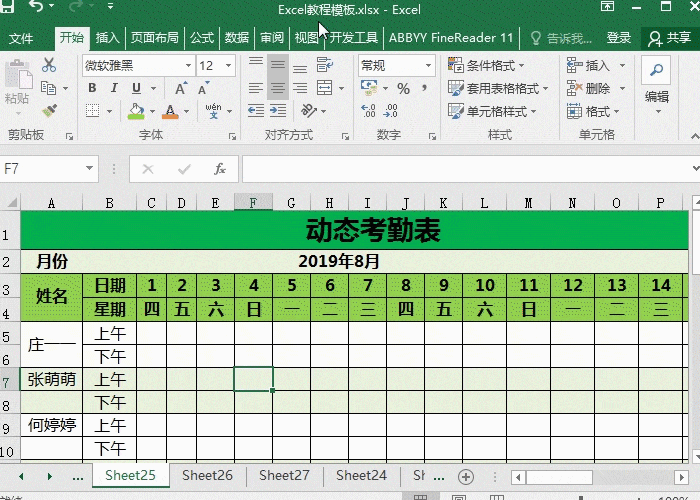Click the new sheet plus icon
Viewport: 700px width, 500px height.
(463, 475)
